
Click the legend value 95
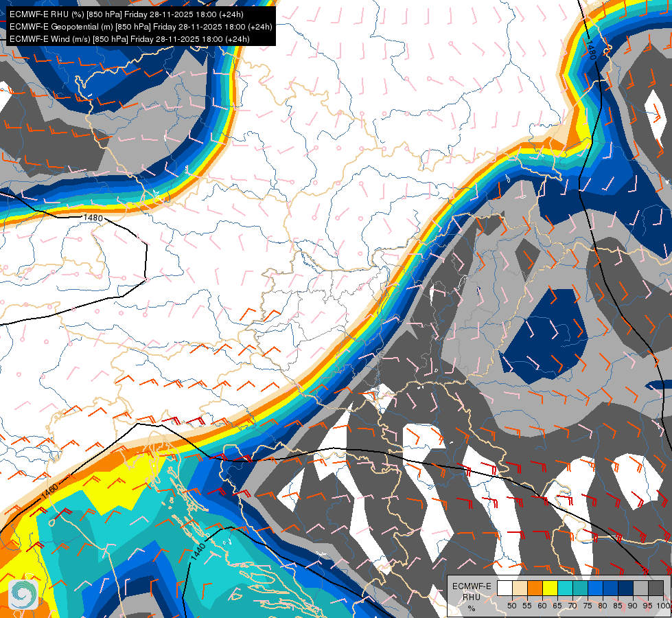pos(647,606)
